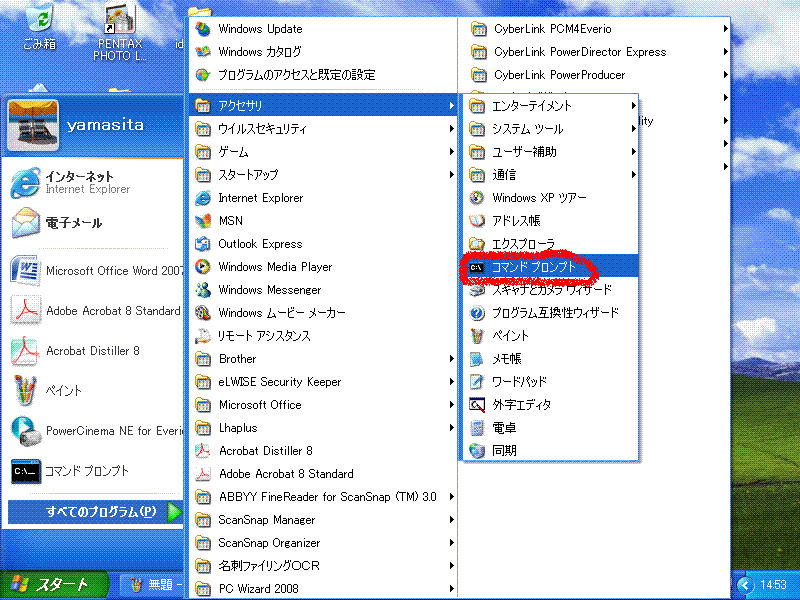Expand the アクセサリ folder
Screen dimensions: 800x600
323,105
